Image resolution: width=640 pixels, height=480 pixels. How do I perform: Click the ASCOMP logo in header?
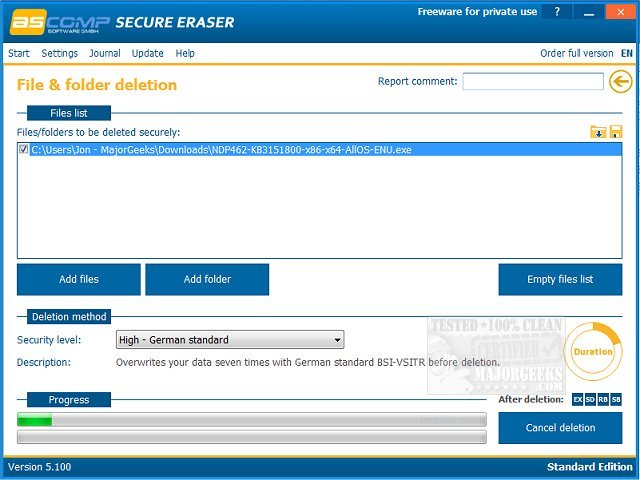pos(60,22)
